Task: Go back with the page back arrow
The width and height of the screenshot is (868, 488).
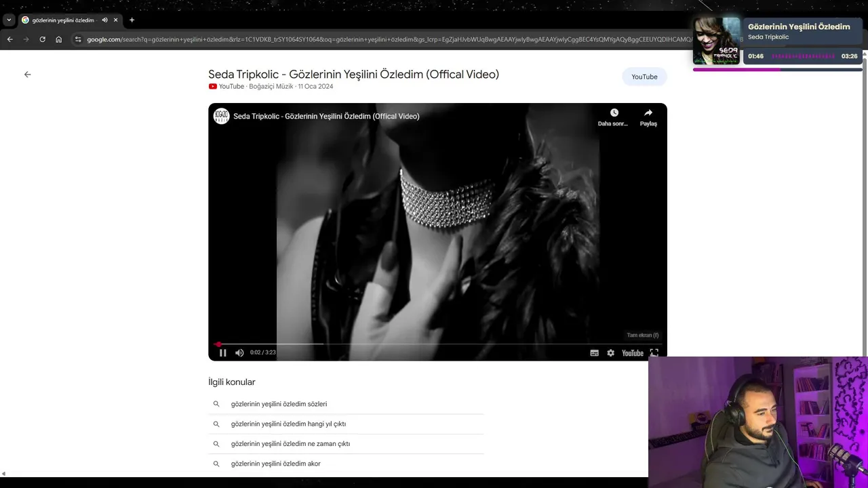Action: click(27, 75)
